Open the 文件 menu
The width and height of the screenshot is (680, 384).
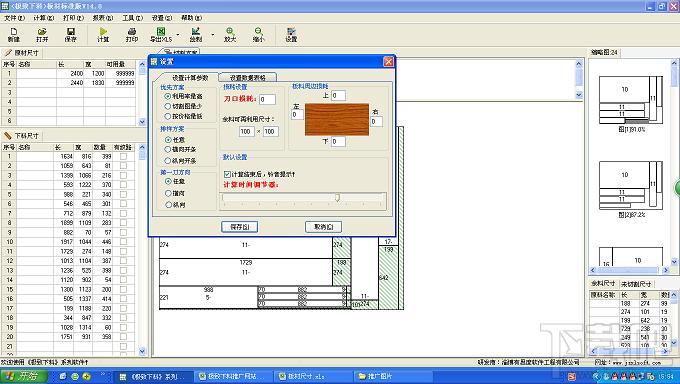[x=15, y=18]
